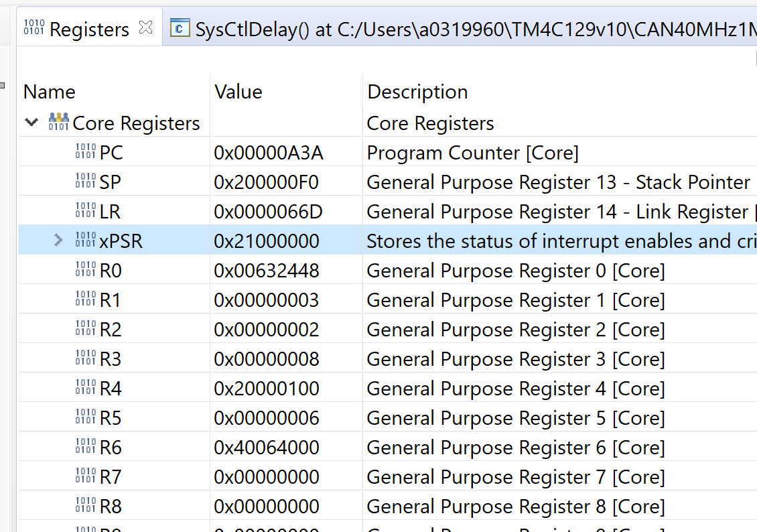The image size is (757, 532).
Task: Click the Description column header
Action: tap(417, 92)
